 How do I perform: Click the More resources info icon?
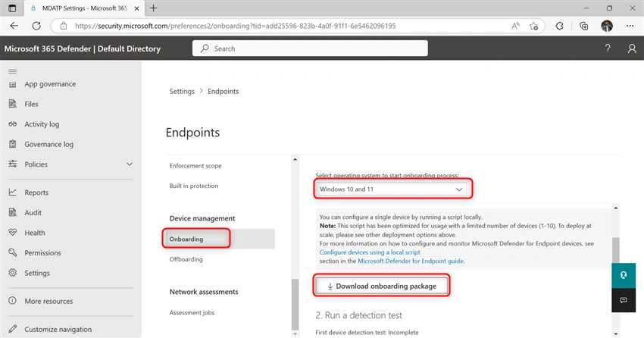(13, 301)
